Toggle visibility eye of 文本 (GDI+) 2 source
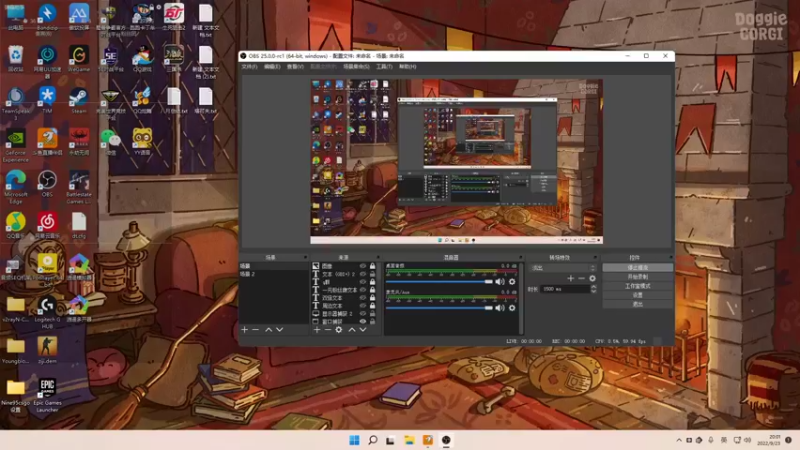800x450 pixels. [x=363, y=274]
